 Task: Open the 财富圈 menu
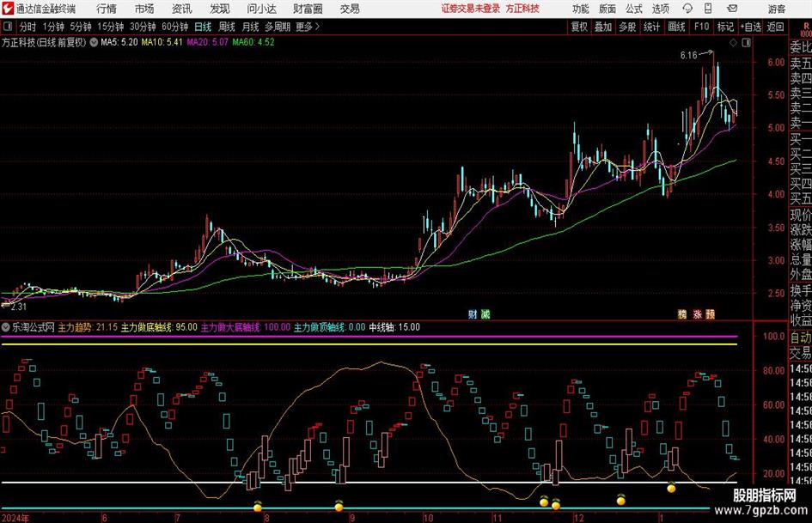(x=308, y=9)
